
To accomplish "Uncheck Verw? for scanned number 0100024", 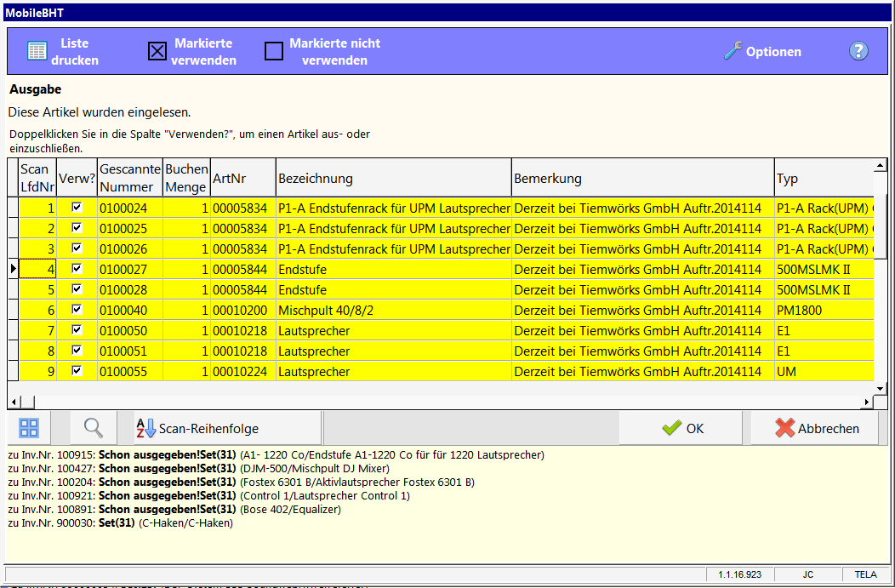I will [x=77, y=208].
